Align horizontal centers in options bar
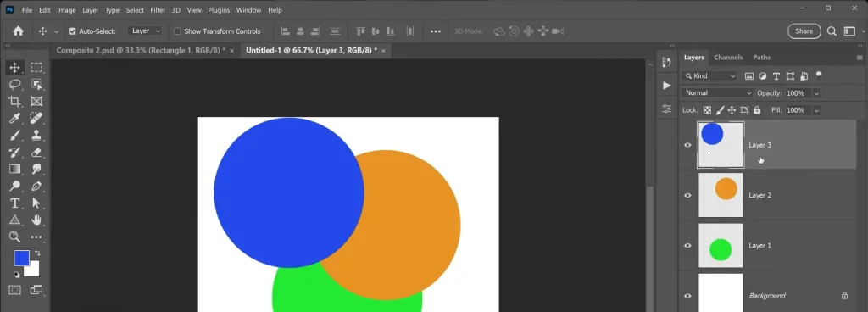The width and height of the screenshot is (868, 312). [301, 31]
